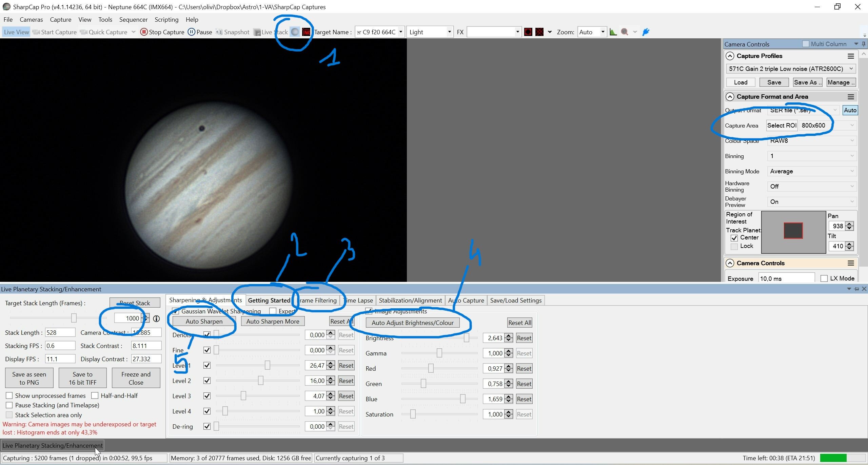The width and height of the screenshot is (868, 465).
Task: Click the Saturation slider handle
Action: (413, 414)
